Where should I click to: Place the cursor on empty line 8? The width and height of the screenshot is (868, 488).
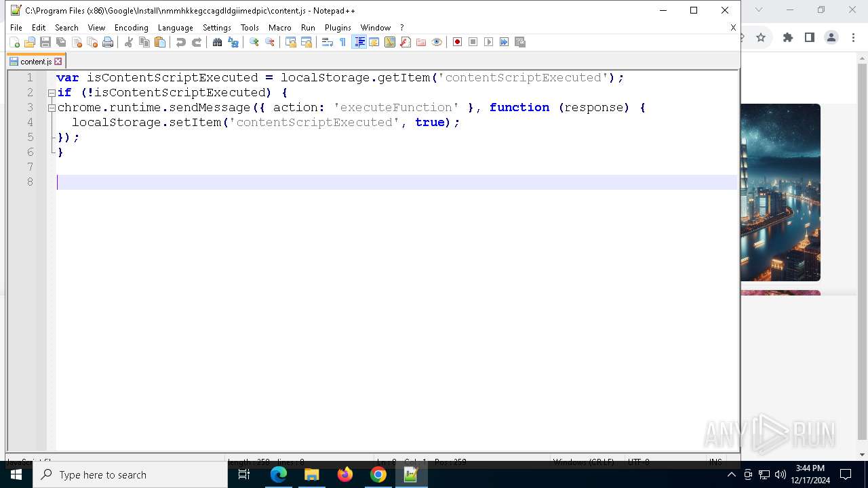click(x=397, y=182)
